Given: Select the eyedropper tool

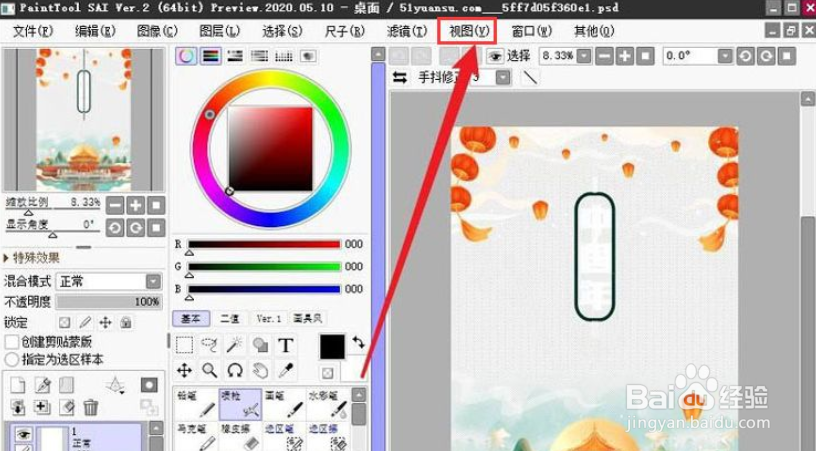Looking at the screenshot, I should point(285,370).
